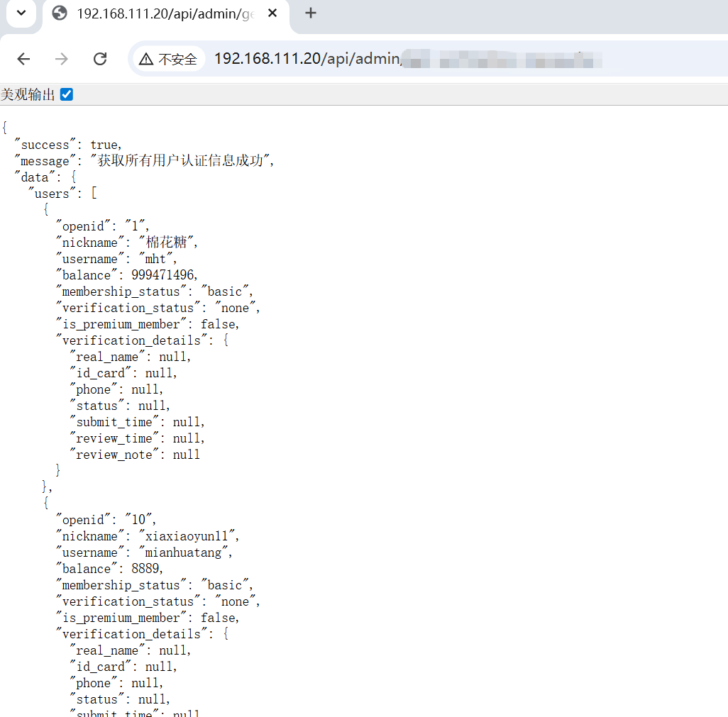Open the 不安全 site security info chip
Screen dimensions: 728x717
(x=168, y=59)
